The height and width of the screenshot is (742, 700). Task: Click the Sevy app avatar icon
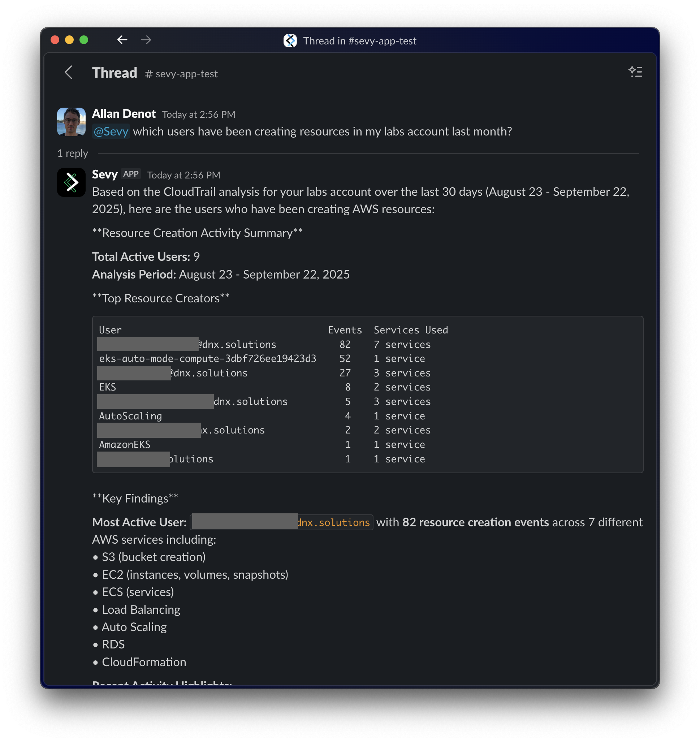(71, 182)
